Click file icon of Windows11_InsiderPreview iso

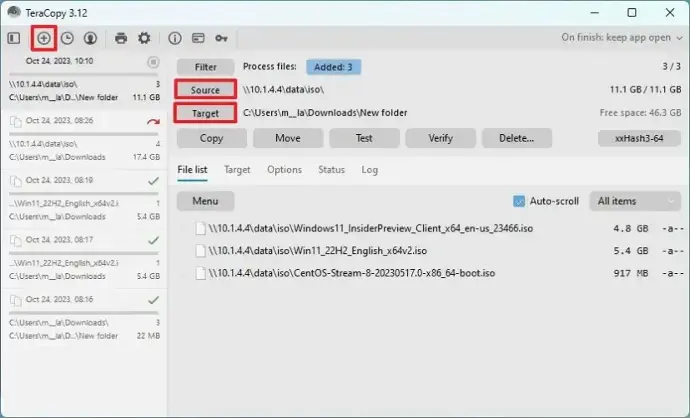pyautogui.click(x=201, y=228)
